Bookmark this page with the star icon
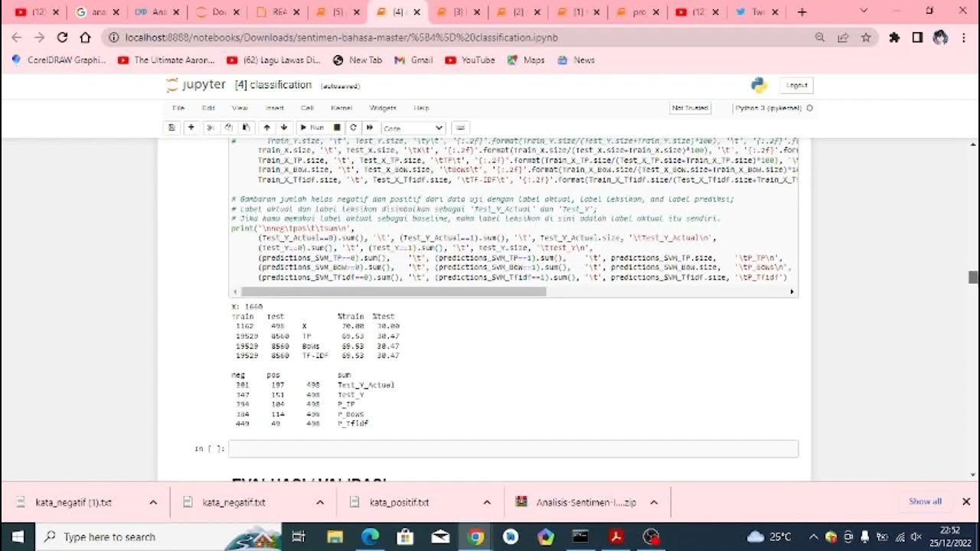The height and width of the screenshot is (551, 980). [x=866, y=37]
